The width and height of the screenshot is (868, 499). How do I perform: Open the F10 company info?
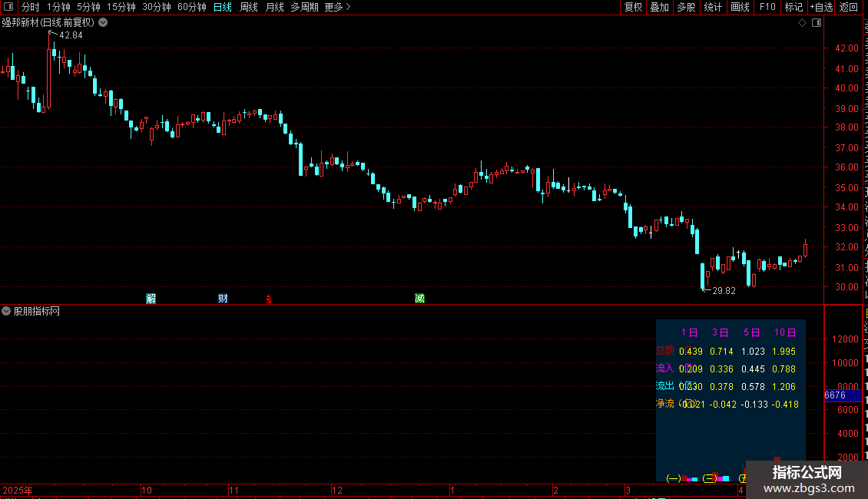coord(767,7)
